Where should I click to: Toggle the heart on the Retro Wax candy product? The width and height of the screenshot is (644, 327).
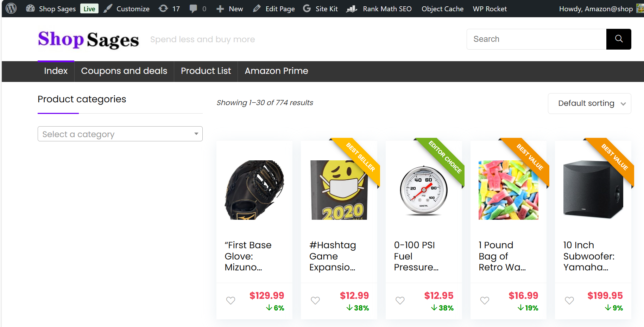tap(484, 301)
